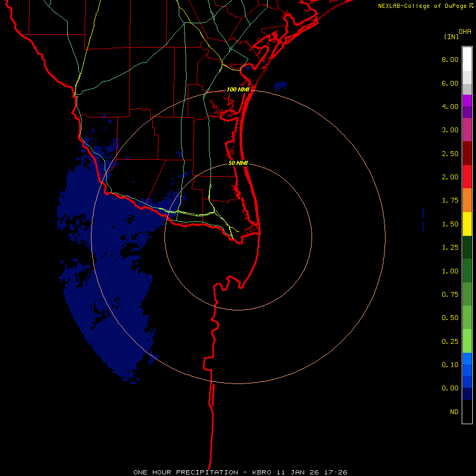This screenshot has width=476, height=476.
Task: Click the 2.50 legend value
Action: pyautogui.click(x=450, y=153)
